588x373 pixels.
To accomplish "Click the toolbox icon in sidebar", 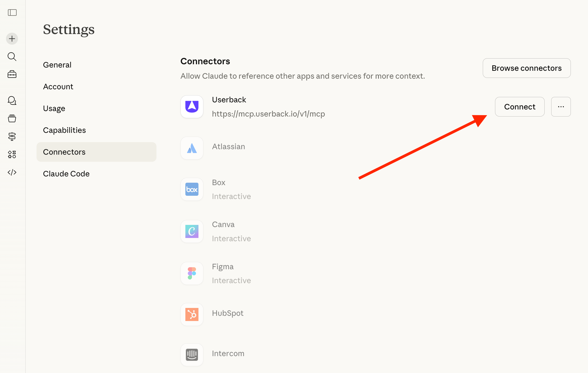I will [x=12, y=74].
